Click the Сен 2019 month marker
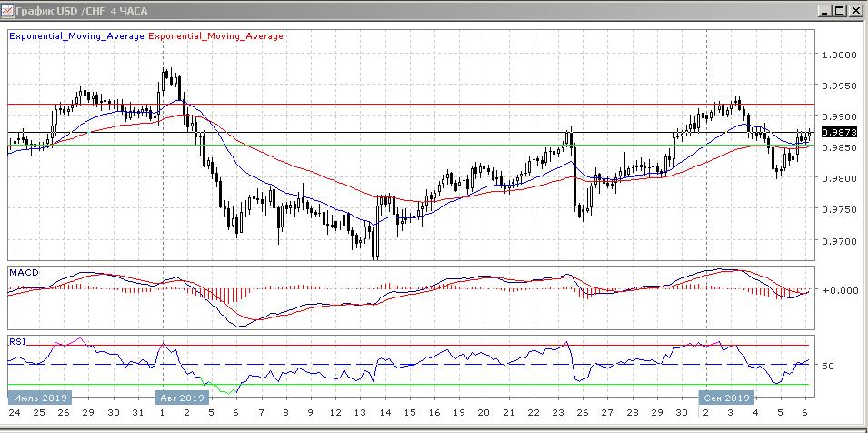The image size is (868, 433). 724,398
